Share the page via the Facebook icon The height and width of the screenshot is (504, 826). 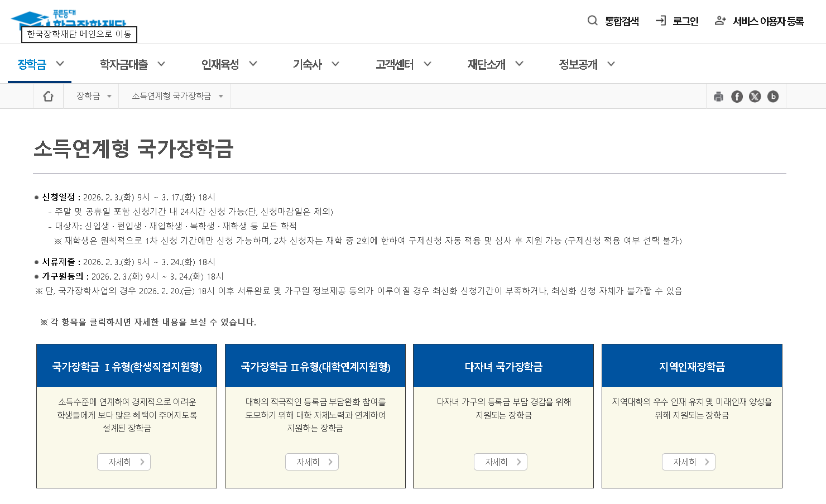(737, 96)
